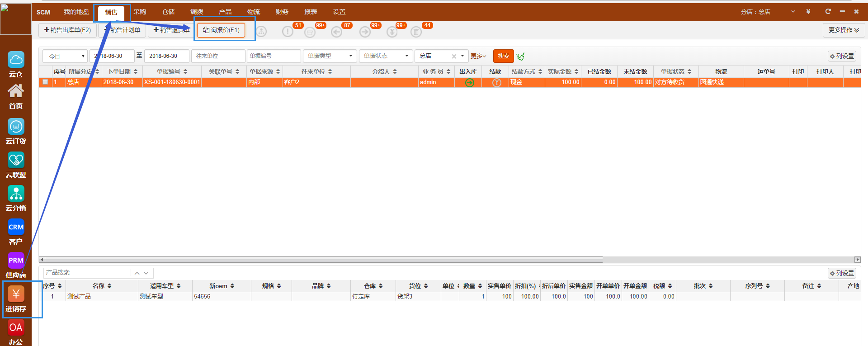Click the trash icon with badge 44
The height and width of the screenshot is (346, 868).
(416, 32)
